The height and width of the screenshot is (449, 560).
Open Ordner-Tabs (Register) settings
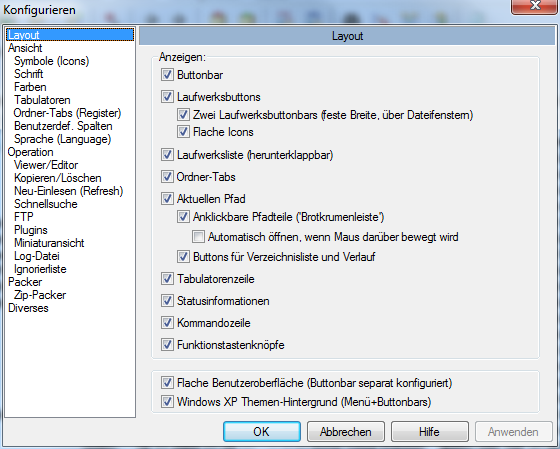point(68,113)
